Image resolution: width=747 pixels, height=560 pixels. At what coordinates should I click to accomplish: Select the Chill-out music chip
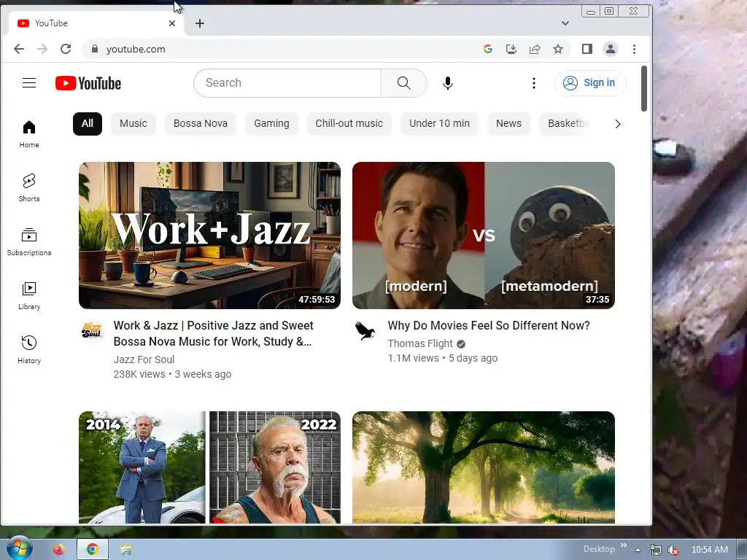click(349, 123)
